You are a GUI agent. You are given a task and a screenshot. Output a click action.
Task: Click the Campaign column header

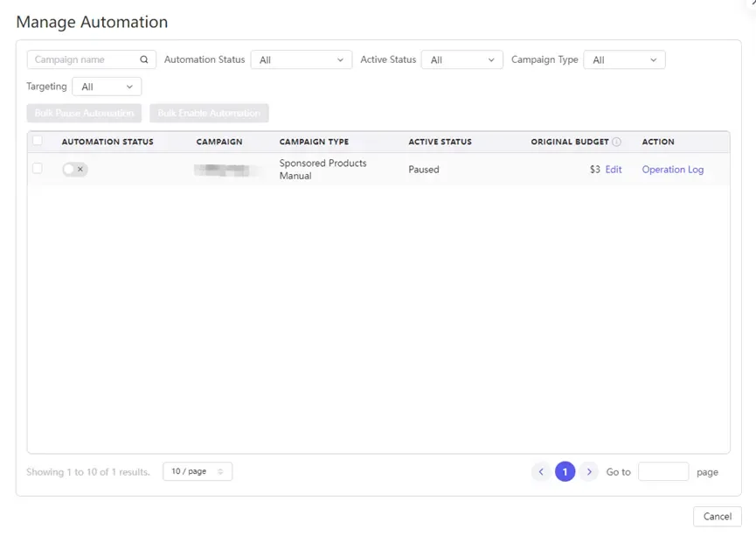point(219,142)
